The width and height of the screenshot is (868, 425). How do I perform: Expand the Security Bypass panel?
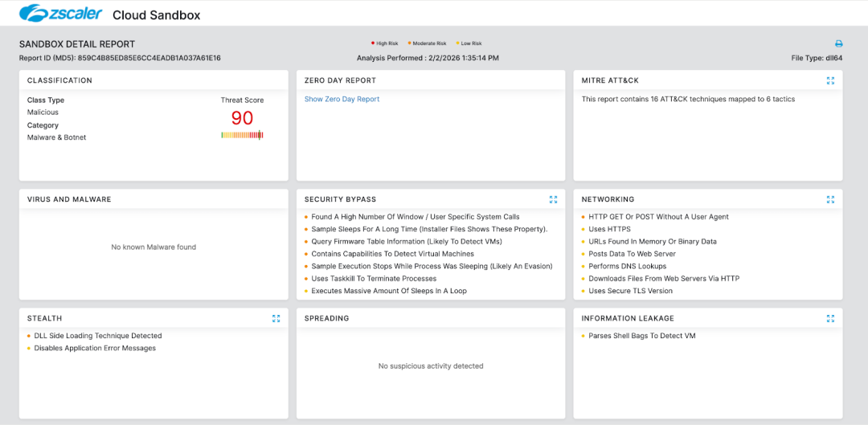pyautogui.click(x=553, y=199)
